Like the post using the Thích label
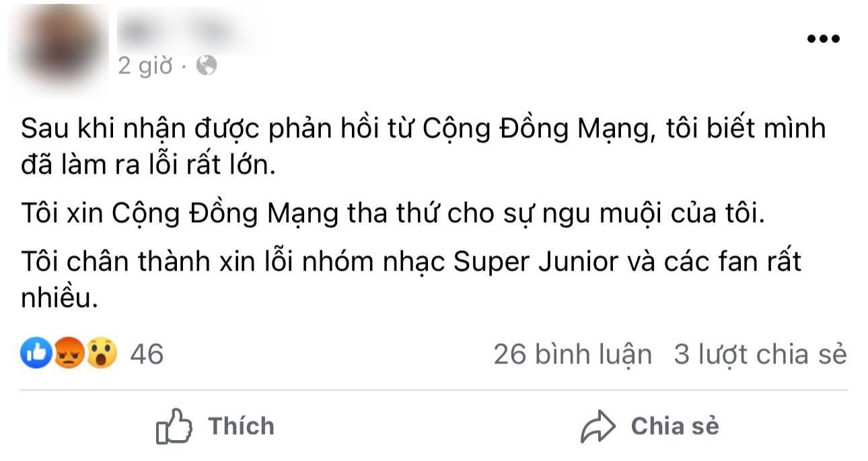The width and height of the screenshot is (868, 461). (x=241, y=426)
